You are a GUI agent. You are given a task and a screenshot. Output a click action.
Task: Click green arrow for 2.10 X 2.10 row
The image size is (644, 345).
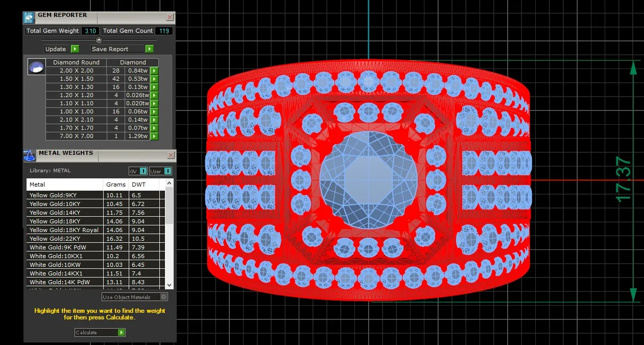[154, 120]
